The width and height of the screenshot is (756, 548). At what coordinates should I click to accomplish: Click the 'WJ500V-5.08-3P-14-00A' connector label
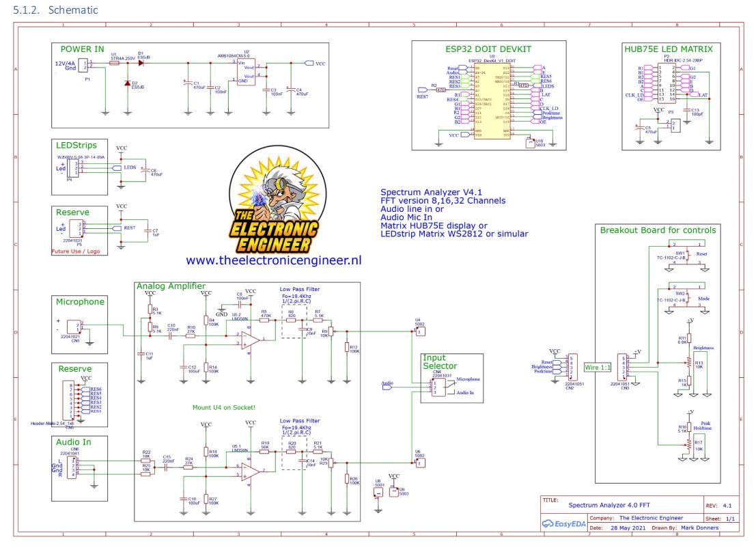[81, 157]
